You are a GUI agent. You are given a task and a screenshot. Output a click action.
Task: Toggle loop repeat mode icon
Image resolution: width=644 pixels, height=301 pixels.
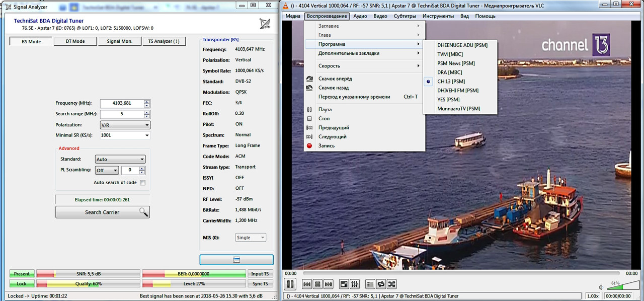(x=381, y=284)
